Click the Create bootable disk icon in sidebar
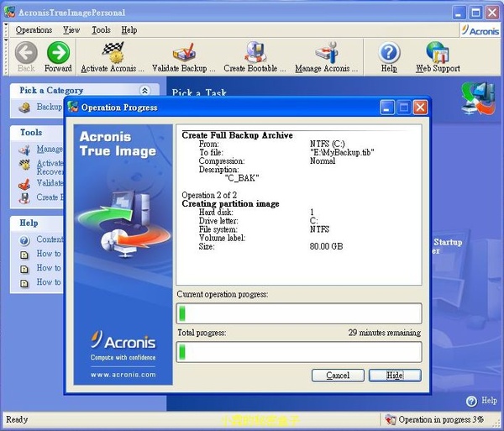The width and height of the screenshot is (504, 431). 24,198
